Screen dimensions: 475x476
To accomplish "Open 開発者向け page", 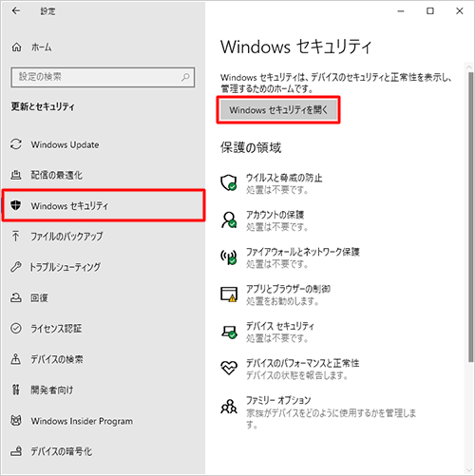I will click(x=104, y=390).
